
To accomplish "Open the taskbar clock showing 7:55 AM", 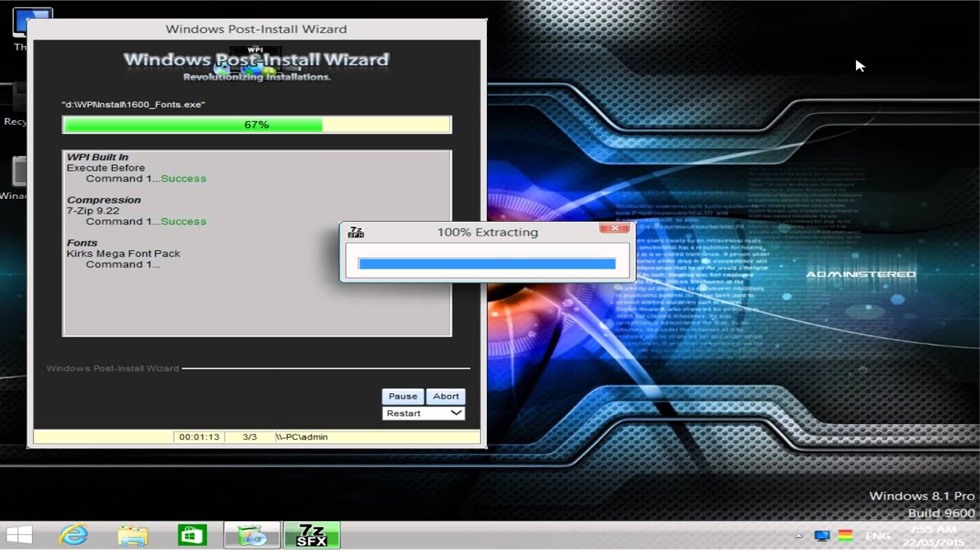I will [934, 536].
